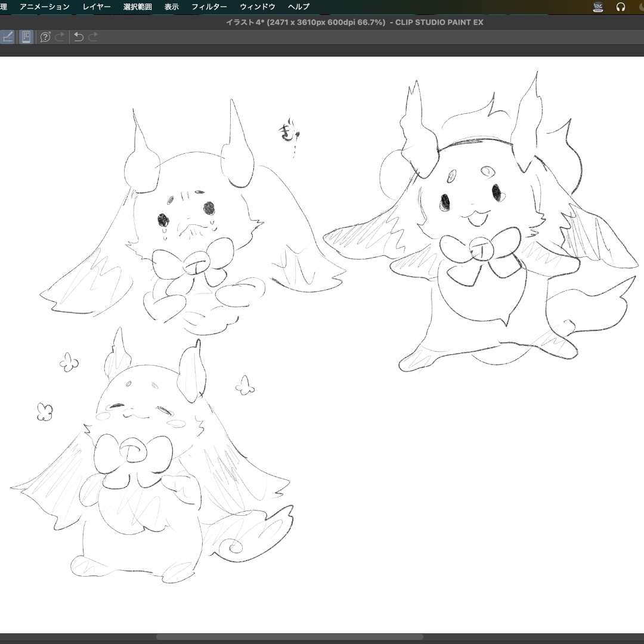This screenshot has width=644, height=644.
Task: Open the レイヤー menu
Action: (97, 7)
